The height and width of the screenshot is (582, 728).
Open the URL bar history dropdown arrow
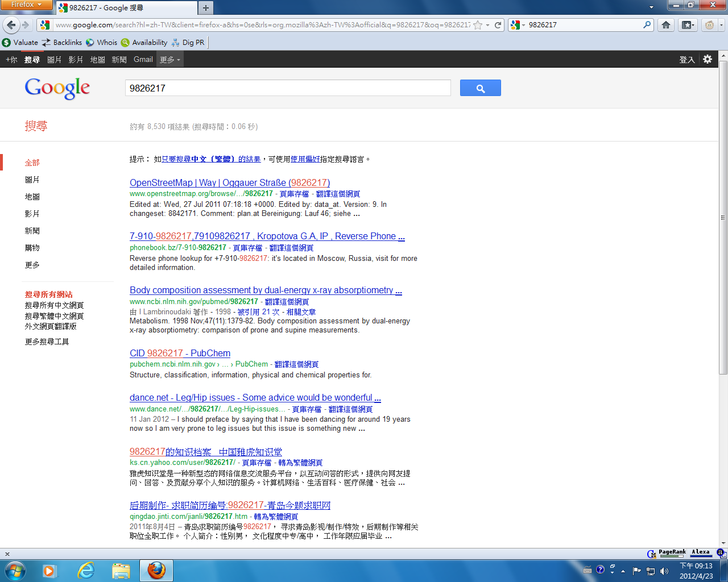point(487,25)
